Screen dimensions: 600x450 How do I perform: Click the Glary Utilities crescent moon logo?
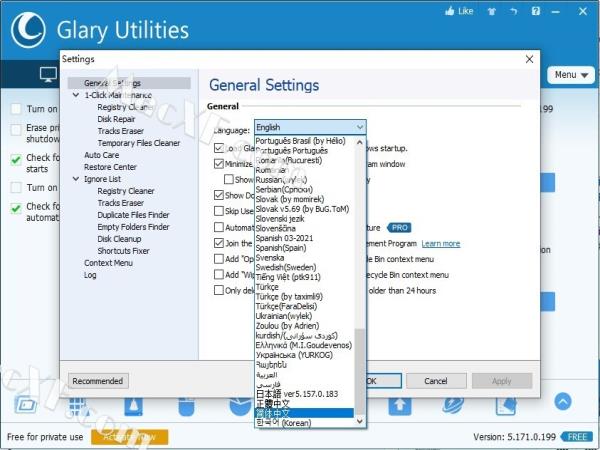click(x=28, y=30)
